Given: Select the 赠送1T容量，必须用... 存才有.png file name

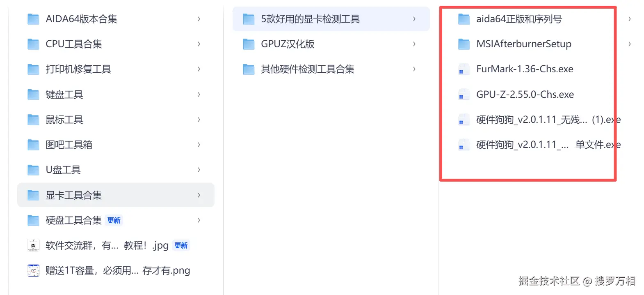Looking at the screenshot, I should click(118, 270).
